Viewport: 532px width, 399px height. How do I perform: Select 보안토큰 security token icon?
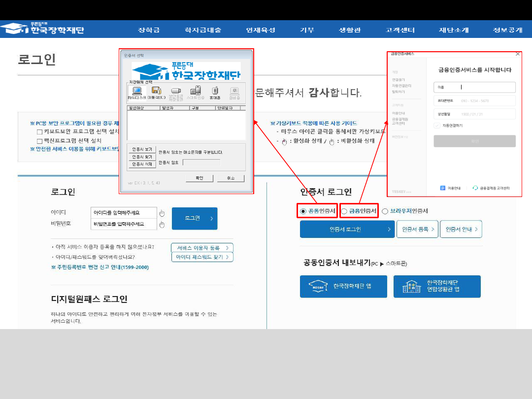[x=176, y=94]
